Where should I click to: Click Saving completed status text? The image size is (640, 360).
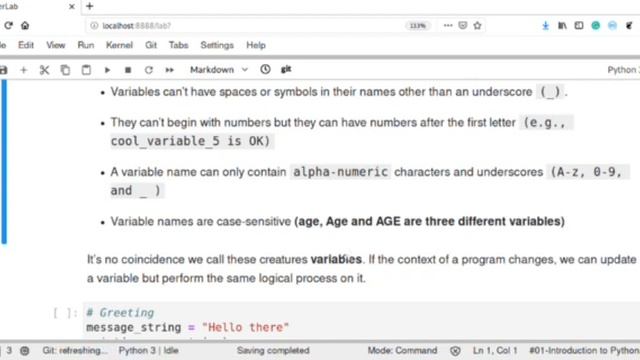[x=273, y=350]
